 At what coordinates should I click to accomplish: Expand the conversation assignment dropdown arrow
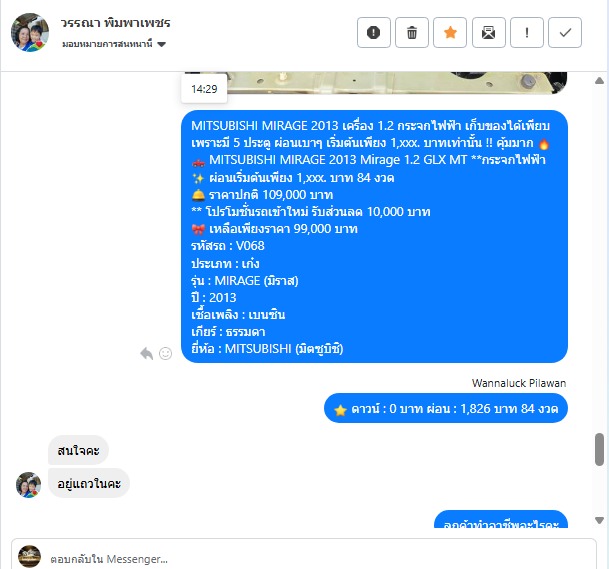[162, 44]
